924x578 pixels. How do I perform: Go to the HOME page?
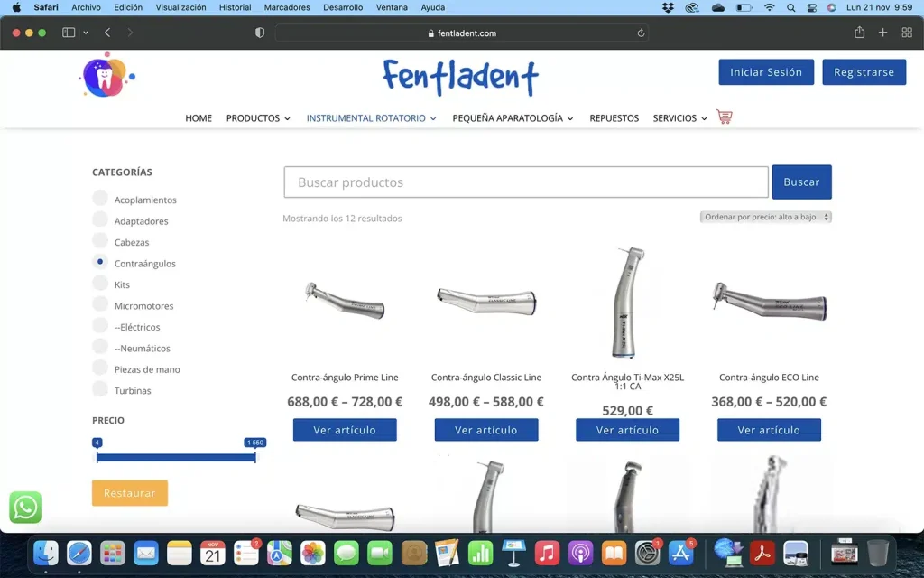(x=199, y=118)
